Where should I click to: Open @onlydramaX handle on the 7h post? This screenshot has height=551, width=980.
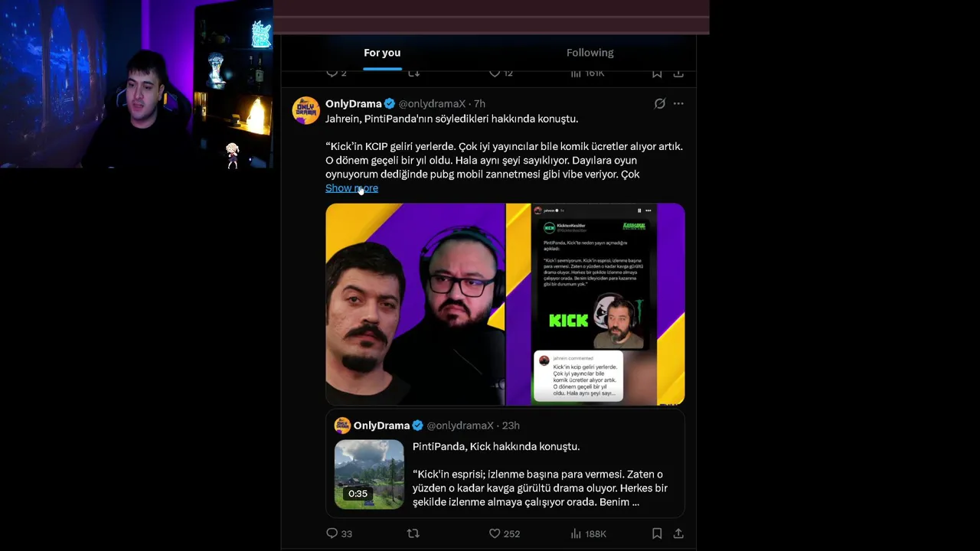click(x=432, y=103)
